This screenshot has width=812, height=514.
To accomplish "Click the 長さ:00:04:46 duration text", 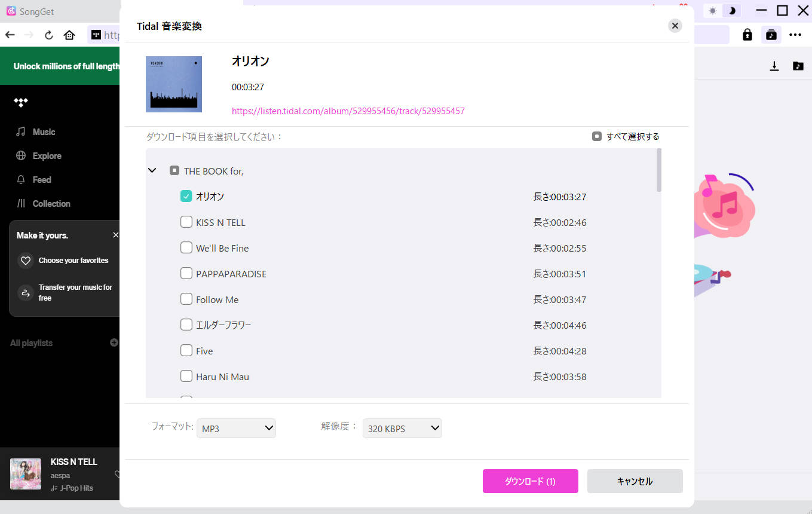I will 560,325.
